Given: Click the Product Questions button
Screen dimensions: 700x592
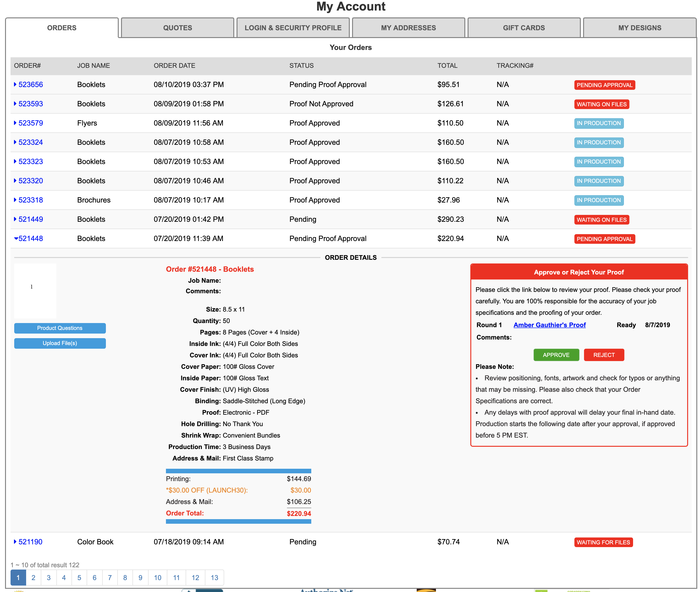Looking at the screenshot, I should click(60, 328).
